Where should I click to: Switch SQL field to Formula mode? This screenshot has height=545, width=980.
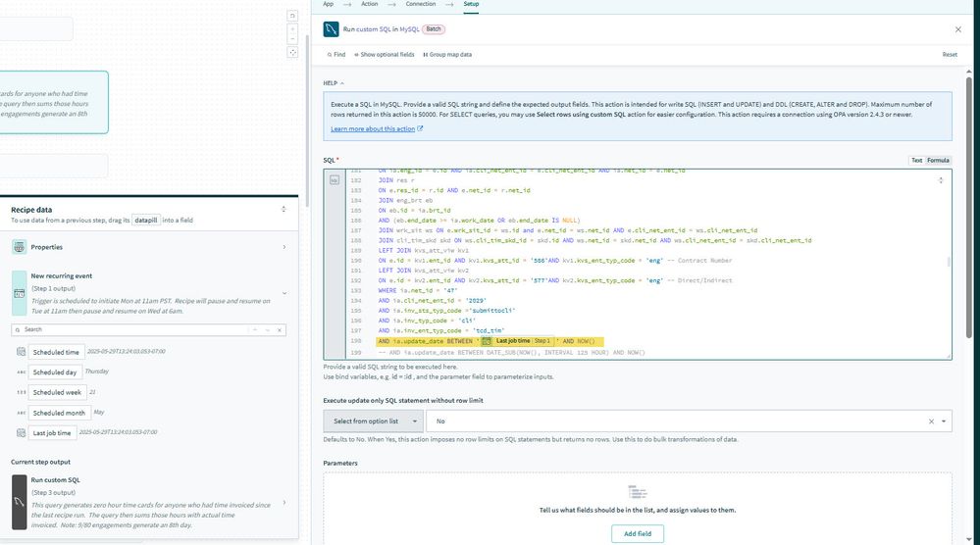point(939,160)
